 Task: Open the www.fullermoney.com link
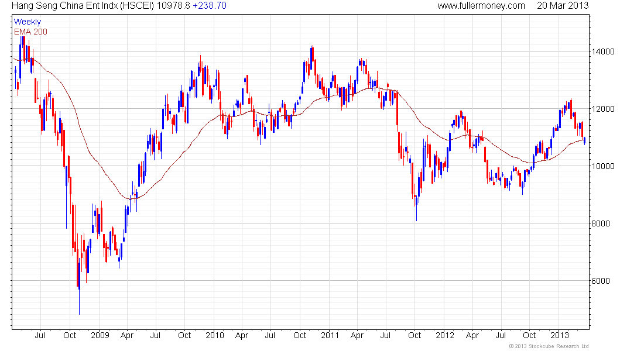(x=481, y=6)
